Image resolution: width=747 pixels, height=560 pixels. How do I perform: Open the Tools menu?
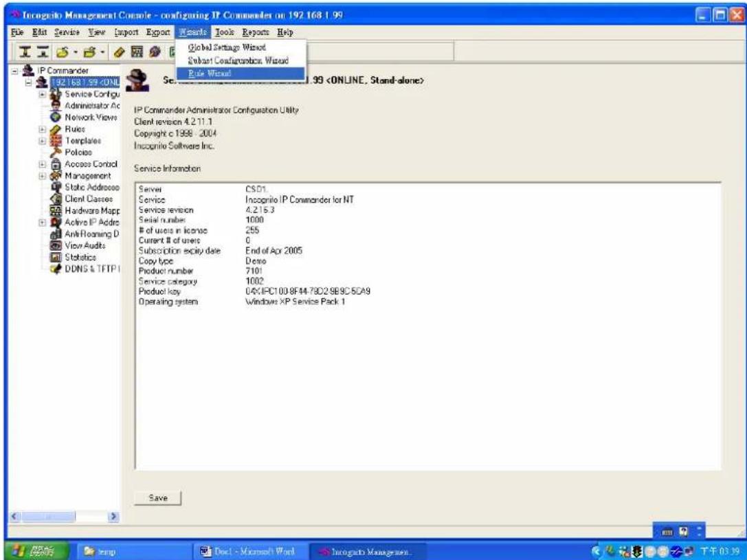coord(225,32)
